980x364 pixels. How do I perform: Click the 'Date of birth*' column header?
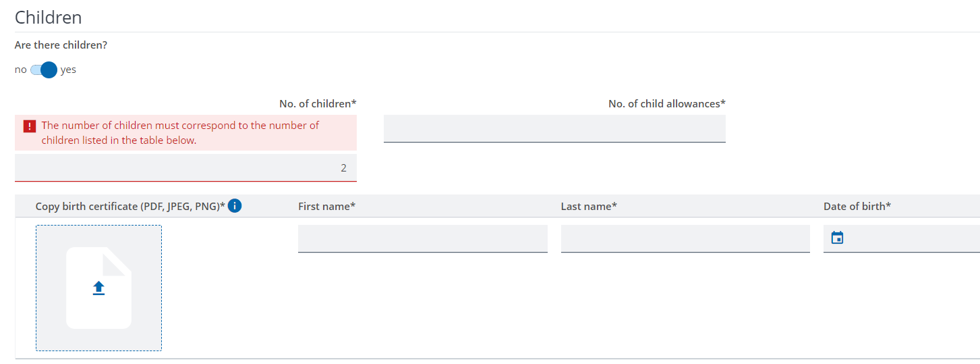coord(857,206)
